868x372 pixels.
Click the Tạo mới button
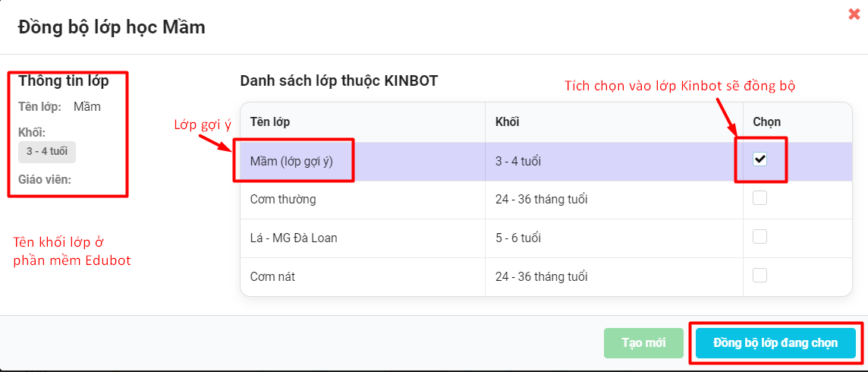643,343
